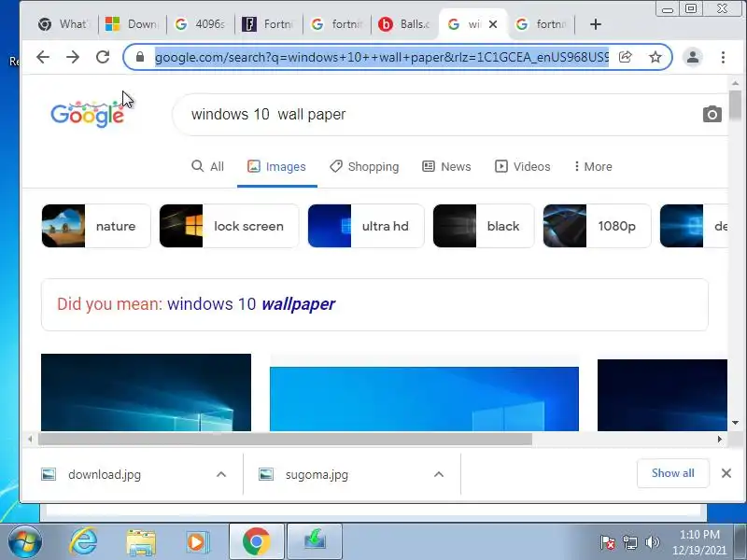
Task: Click the scroll-down arrow of vertical scrollbar
Action: click(735, 423)
